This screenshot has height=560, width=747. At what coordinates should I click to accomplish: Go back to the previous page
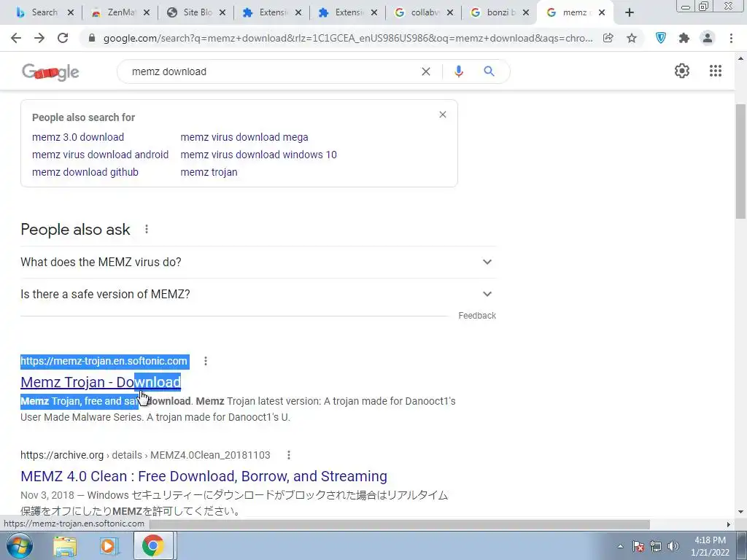(x=16, y=38)
